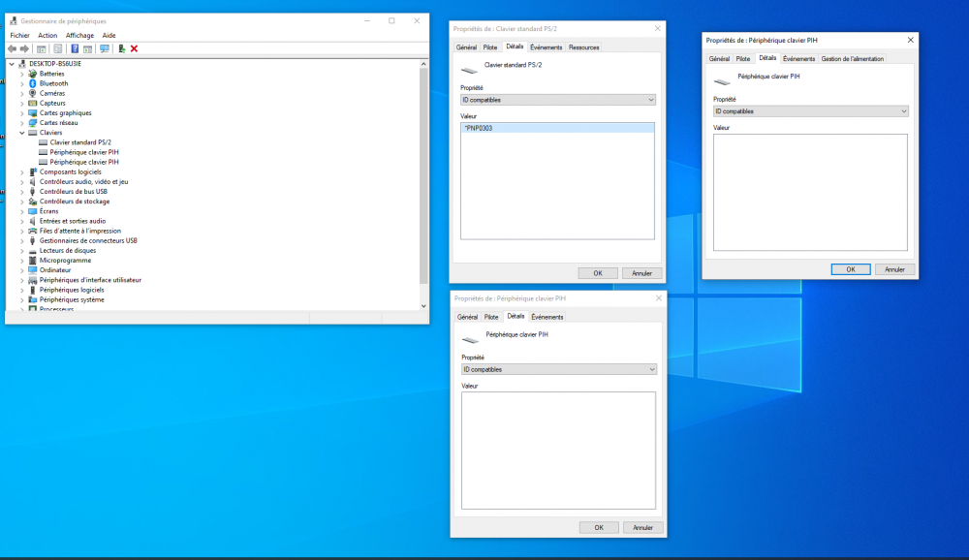Expand the Batteries node
969x560 pixels.
(x=22, y=74)
